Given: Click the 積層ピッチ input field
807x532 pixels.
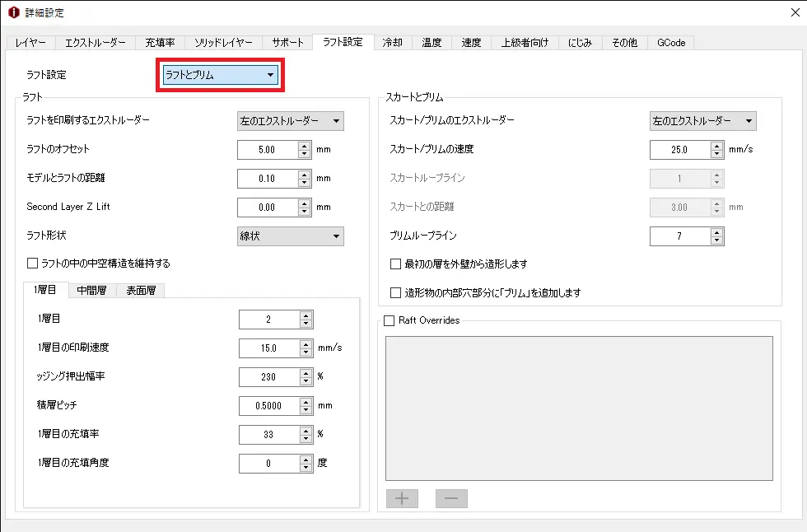Looking at the screenshot, I should [268, 406].
